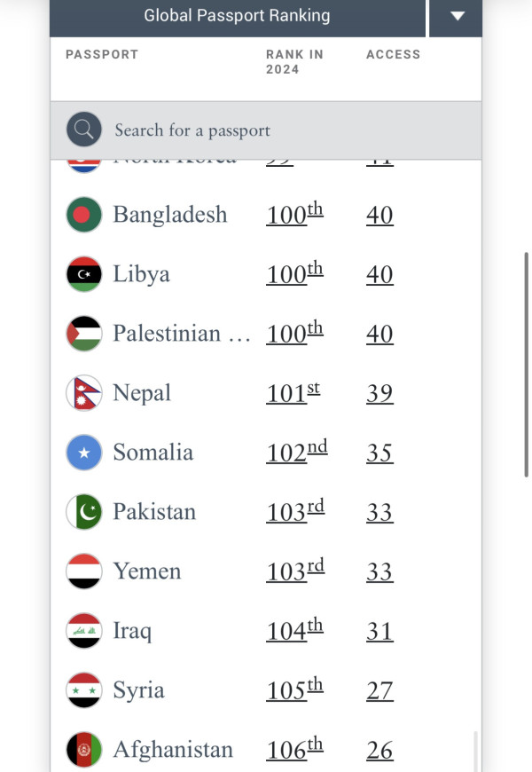Viewport: 532px width, 772px height.
Task: Open Syria's access score 27 link
Action: pos(379,690)
